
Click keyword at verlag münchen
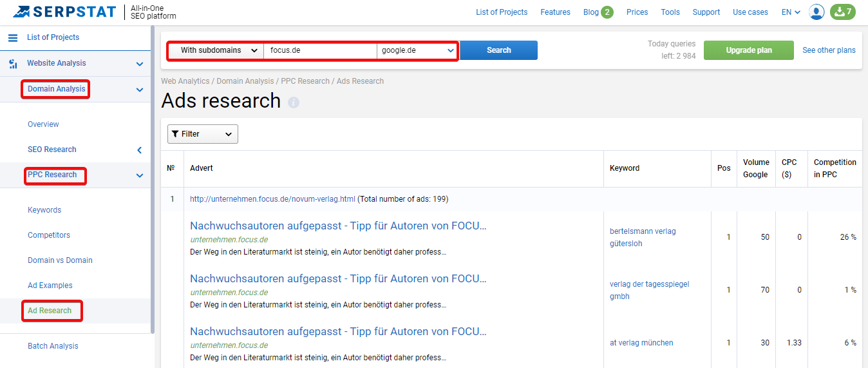pyautogui.click(x=641, y=343)
